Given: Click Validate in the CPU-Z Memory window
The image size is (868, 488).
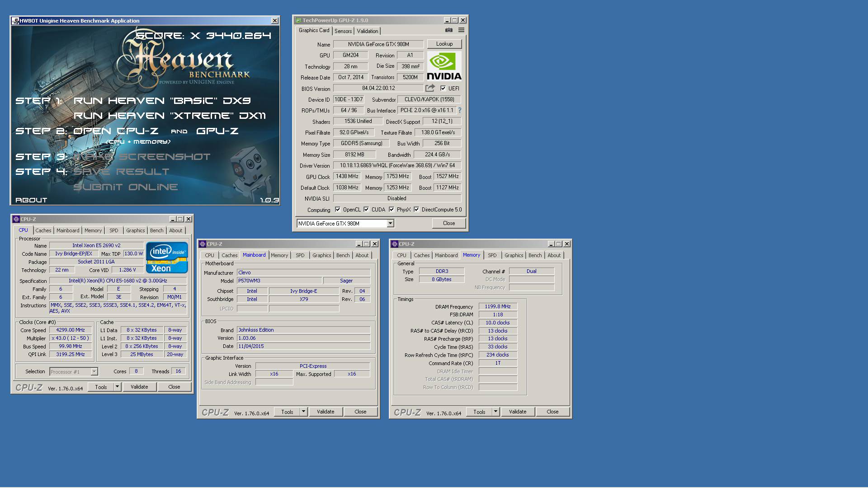Looking at the screenshot, I should (x=518, y=412).
